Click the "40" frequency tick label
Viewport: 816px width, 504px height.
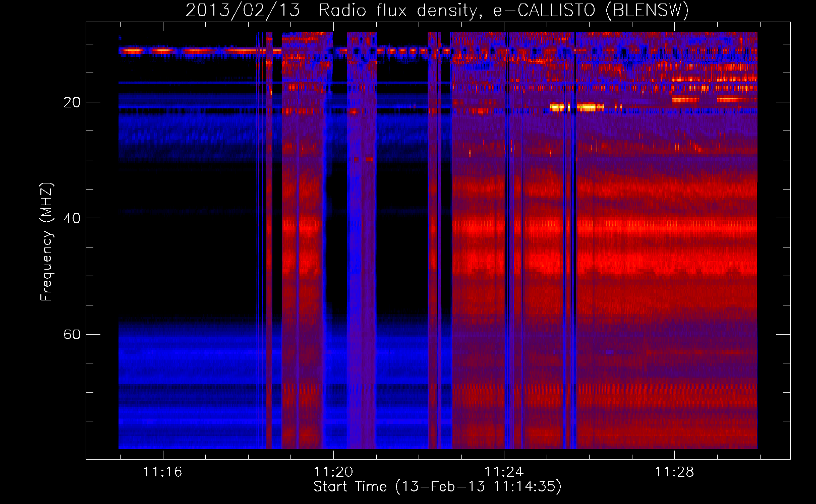tap(72, 219)
